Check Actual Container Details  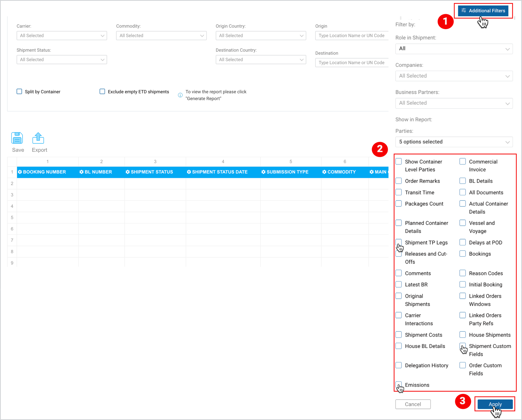coord(463,203)
